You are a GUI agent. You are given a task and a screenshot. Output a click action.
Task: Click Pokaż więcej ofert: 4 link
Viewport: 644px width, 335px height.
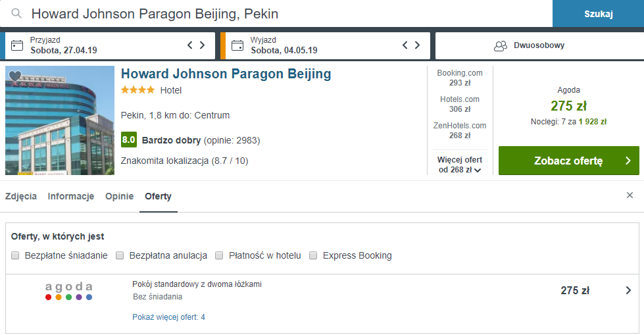[x=169, y=317]
